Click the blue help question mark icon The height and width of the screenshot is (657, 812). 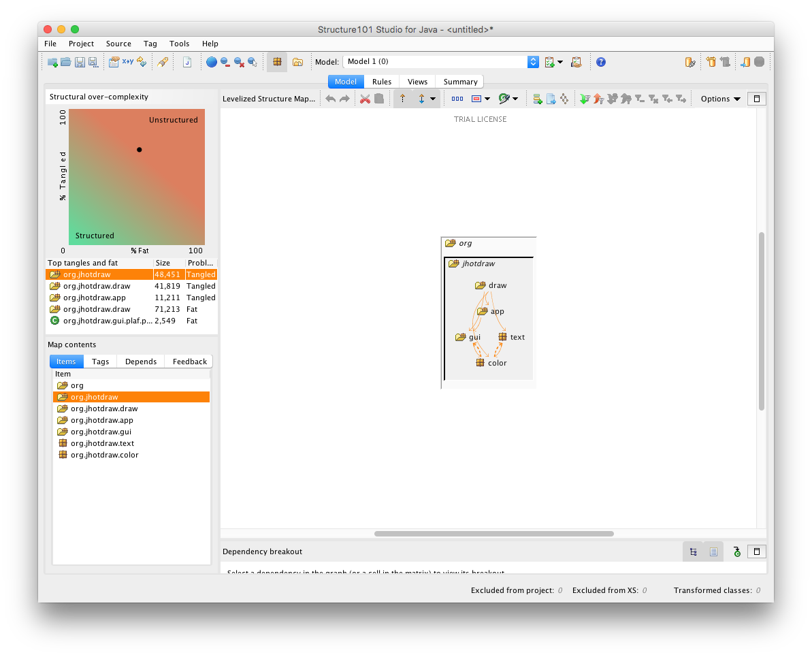pyautogui.click(x=600, y=62)
